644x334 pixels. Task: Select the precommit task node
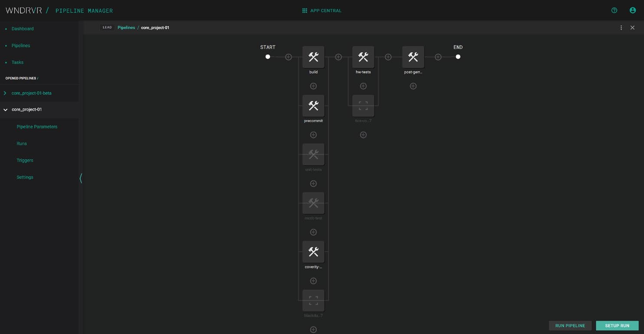[313, 106]
